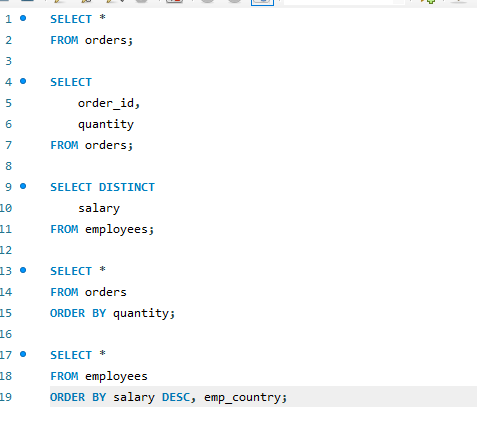
Task: Click the asterisk on line 1
Action: pyautogui.click(x=102, y=18)
